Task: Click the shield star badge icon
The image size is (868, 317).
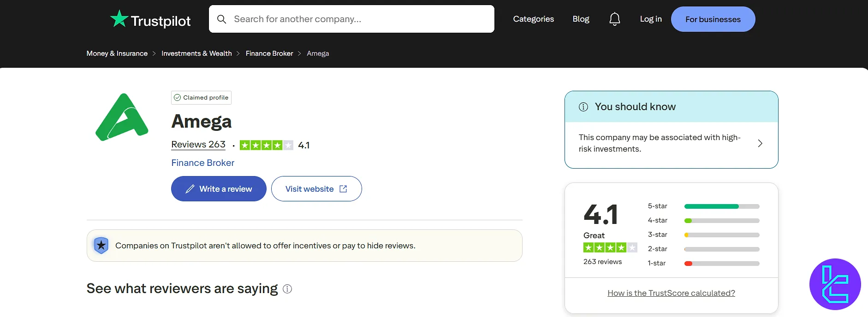Action: coord(101,246)
